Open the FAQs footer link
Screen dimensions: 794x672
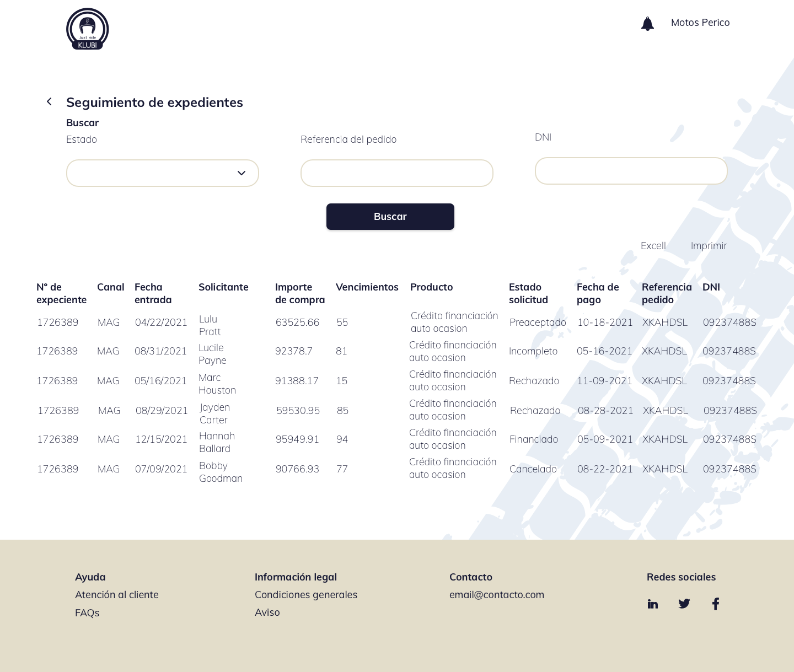(x=87, y=613)
